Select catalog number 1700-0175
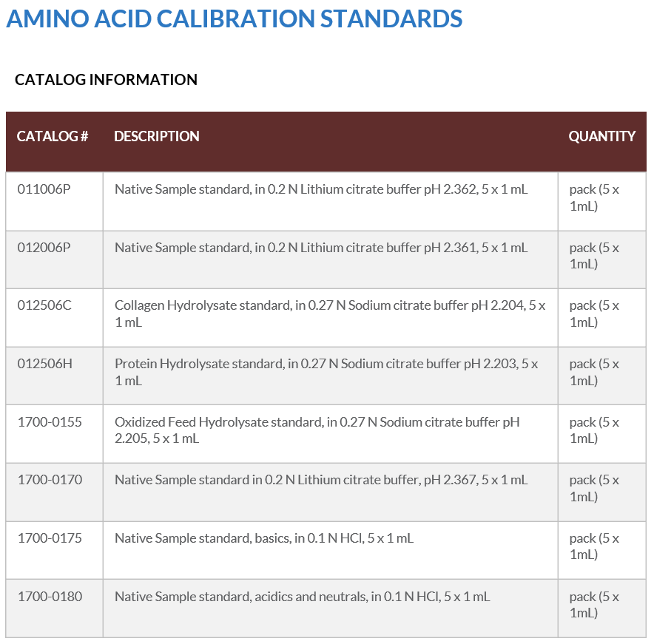 point(50,538)
